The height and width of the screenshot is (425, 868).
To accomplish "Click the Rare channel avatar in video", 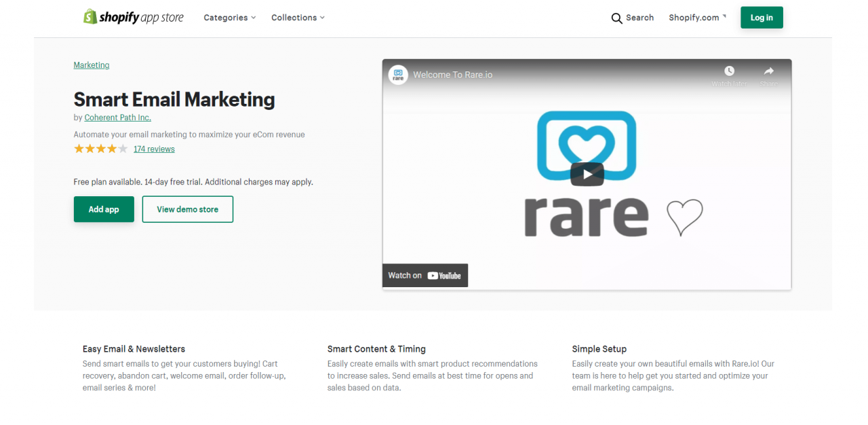I will (398, 75).
